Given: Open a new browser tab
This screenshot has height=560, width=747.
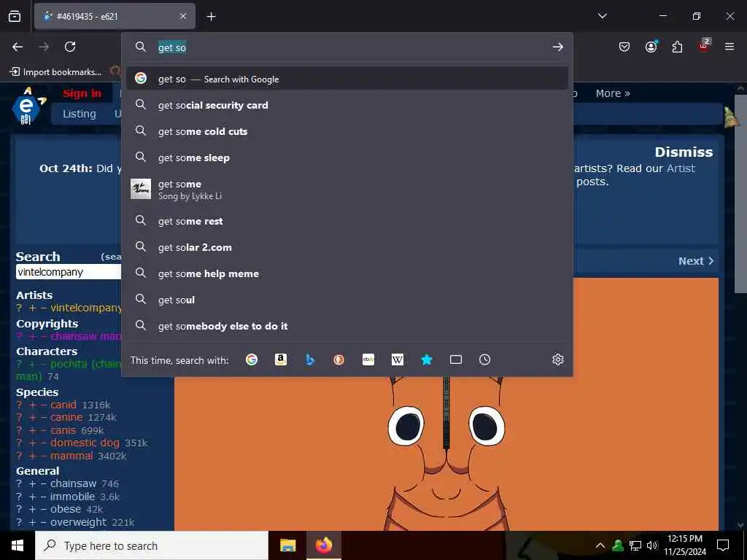Looking at the screenshot, I should 211,17.
